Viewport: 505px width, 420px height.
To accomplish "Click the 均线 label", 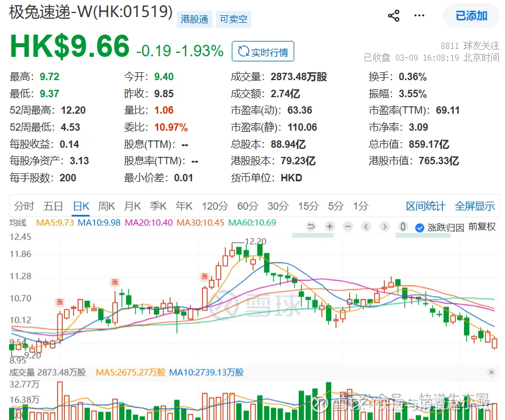I will pyautogui.click(x=18, y=223).
